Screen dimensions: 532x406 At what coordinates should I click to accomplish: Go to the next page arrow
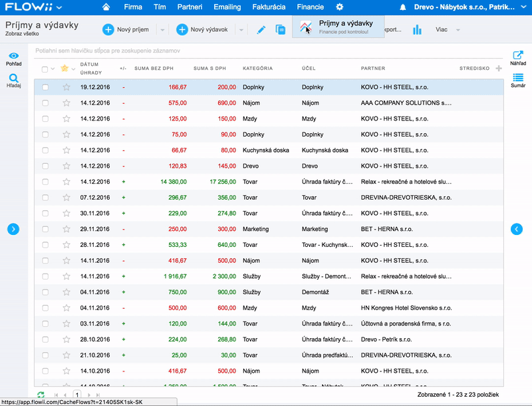click(89, 395)
